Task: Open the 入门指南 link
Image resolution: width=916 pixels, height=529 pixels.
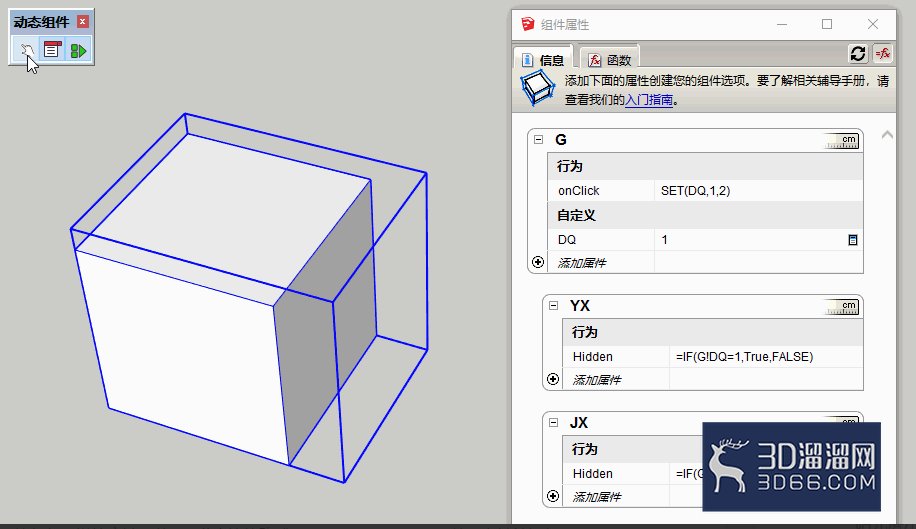Action: [649, 99]
